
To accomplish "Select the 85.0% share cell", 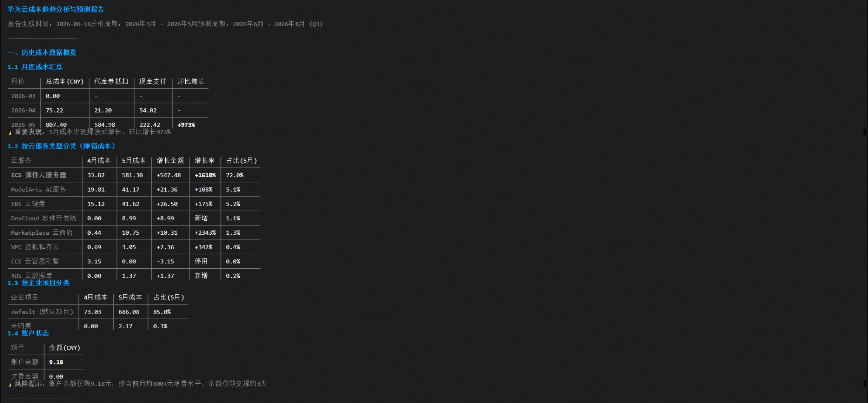I will click(162, 312).
